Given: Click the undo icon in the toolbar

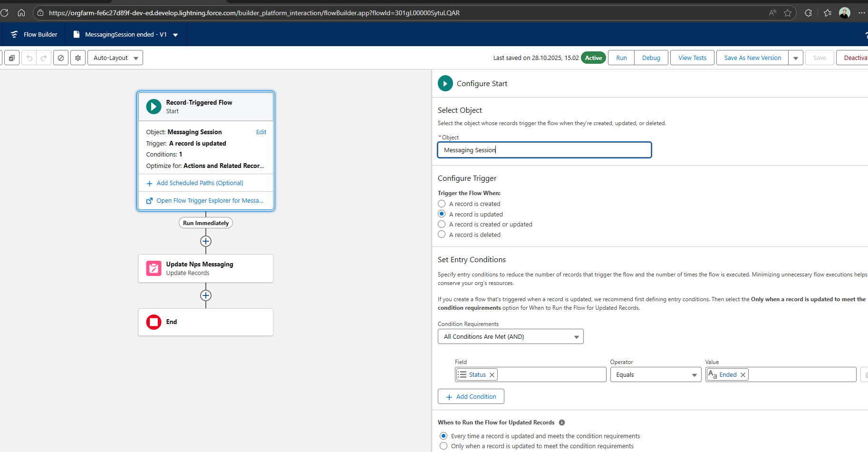Looking at the screenshot, I should pos(29,58).
